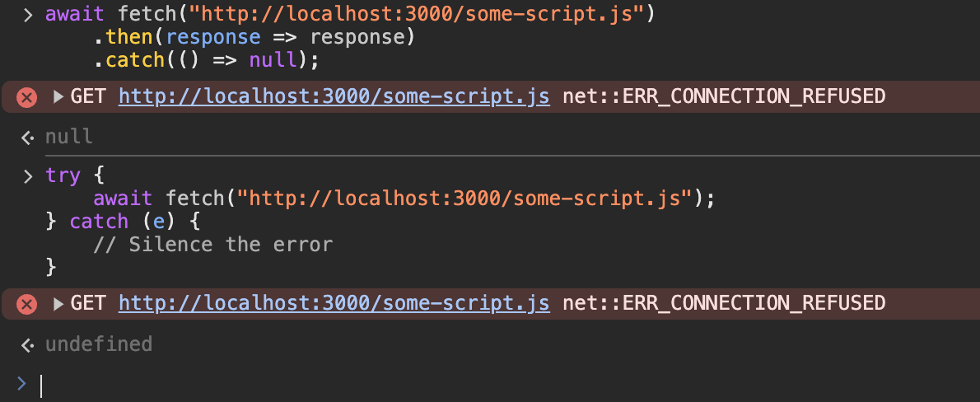Click the second net::ERR_CONNECTION_REFUSED message text
Viewport: 980px width, 402px height.
click(x=724, y=303)
